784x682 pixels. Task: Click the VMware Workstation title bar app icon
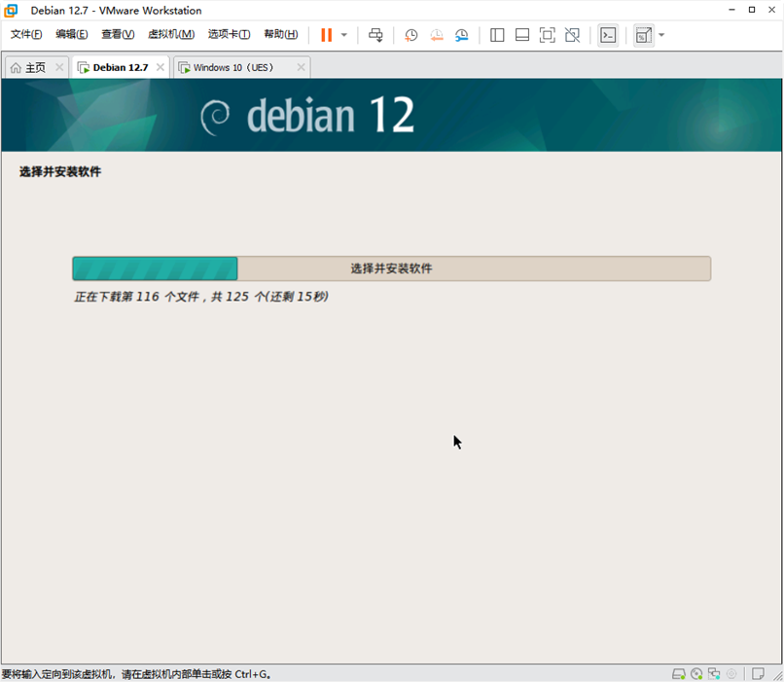pos(11,11)
